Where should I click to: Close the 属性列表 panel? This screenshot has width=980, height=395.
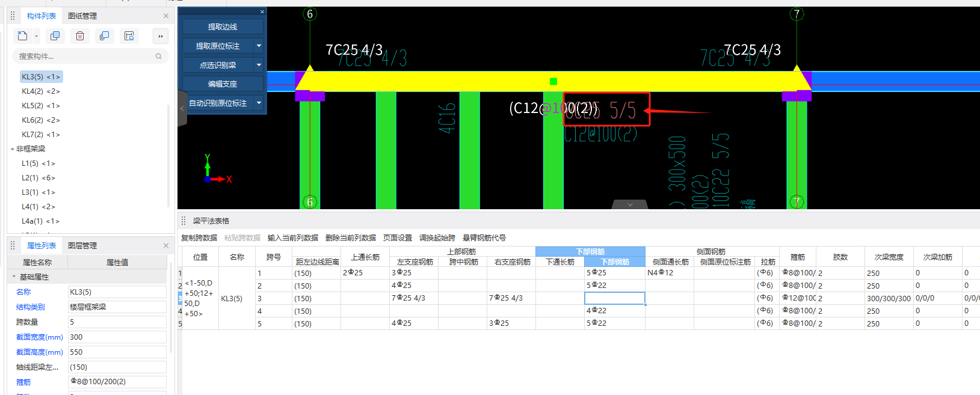tap(166, 245)
